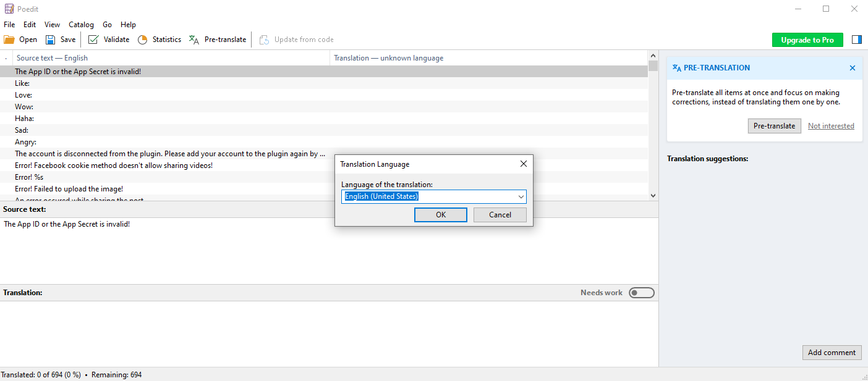The width and height of the screenshot is (868, 381).
Task: Click the list's scrollbar thumb
Action: (x=653, y=66)
